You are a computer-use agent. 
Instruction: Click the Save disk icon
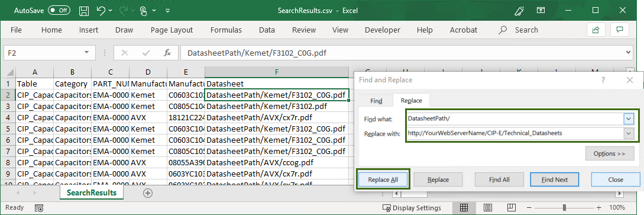(x=84, y=11)
